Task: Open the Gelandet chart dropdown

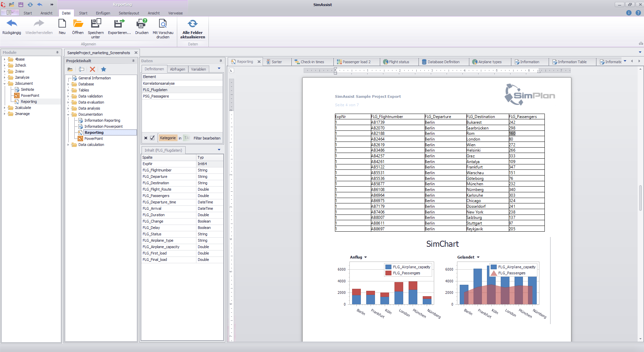Action: pos(478,257)
